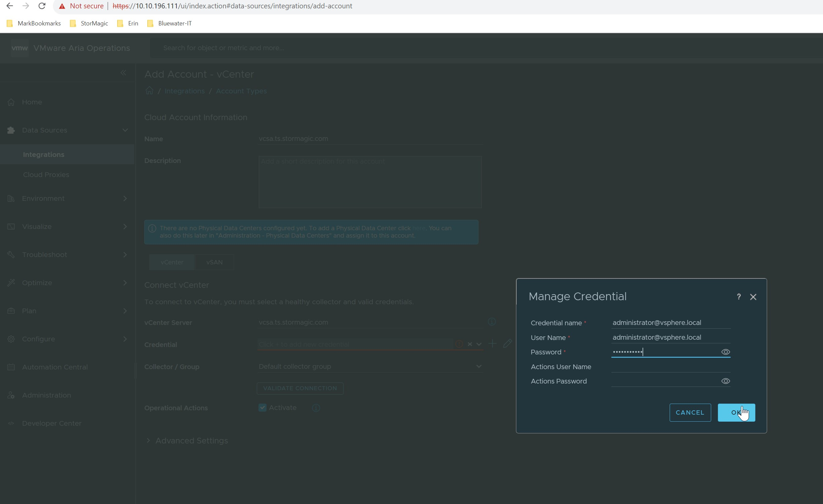
Task: Click the Operational Actions info icon
Action: (x=316, y=408)
